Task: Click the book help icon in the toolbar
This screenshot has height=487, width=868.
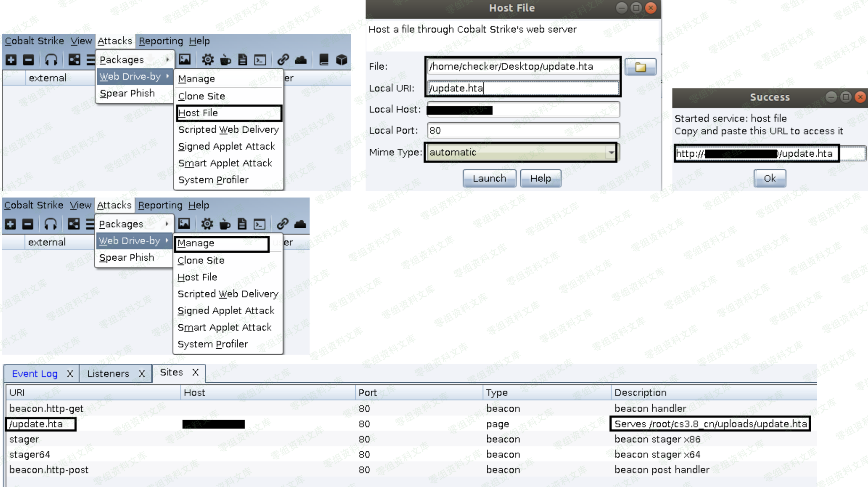Action: point(324,60)
